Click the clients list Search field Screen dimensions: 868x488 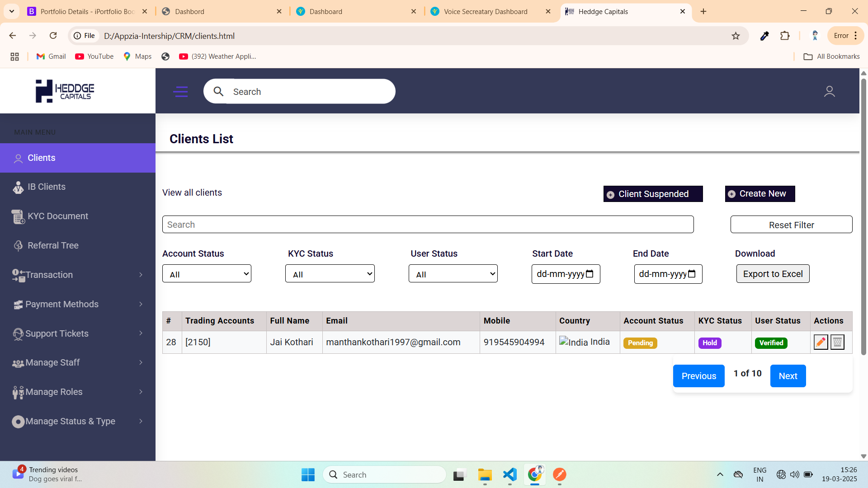(x=428, y=225)
